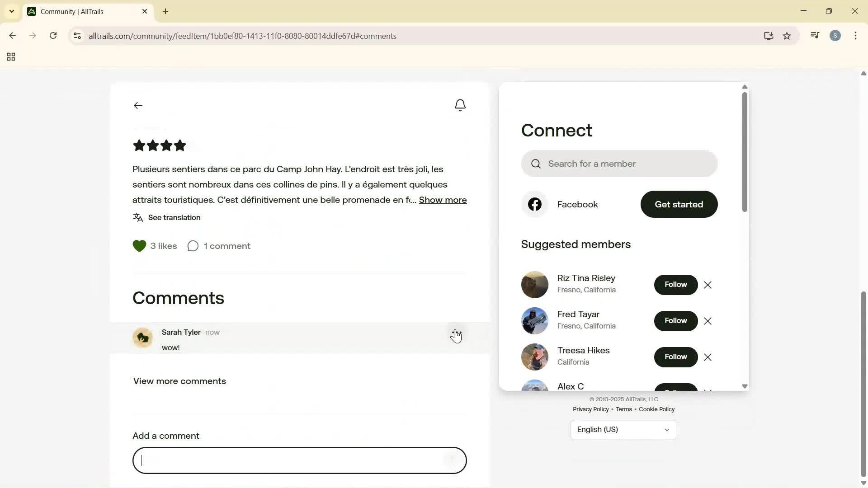Open options menu on Sarah Tyler's comment

pos(457,333)
